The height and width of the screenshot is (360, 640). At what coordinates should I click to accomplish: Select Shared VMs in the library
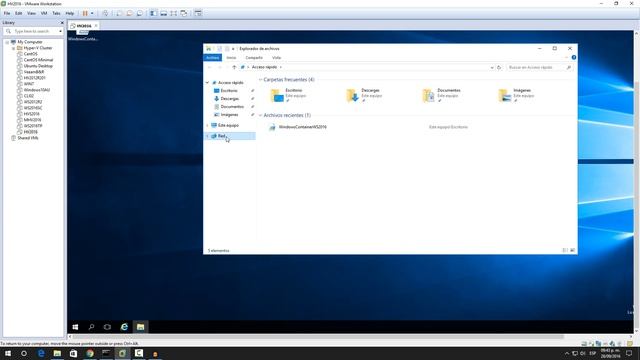(x=27, y=138)
